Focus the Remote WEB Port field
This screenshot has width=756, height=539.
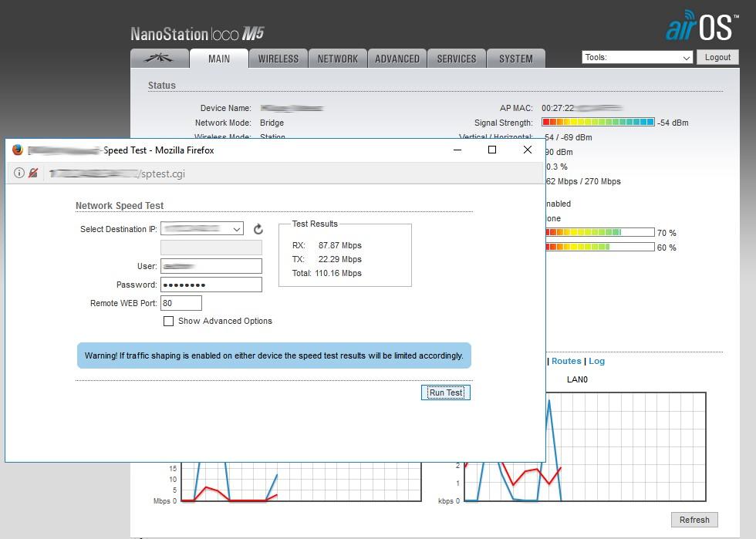(x=181, y=303)
